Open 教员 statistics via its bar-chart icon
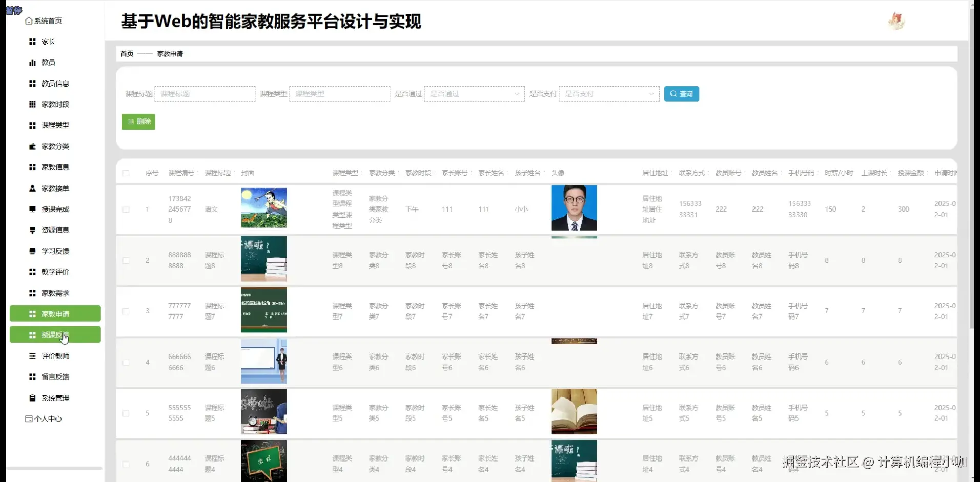Screen dimensions: 980x482 tap(32, 62)
